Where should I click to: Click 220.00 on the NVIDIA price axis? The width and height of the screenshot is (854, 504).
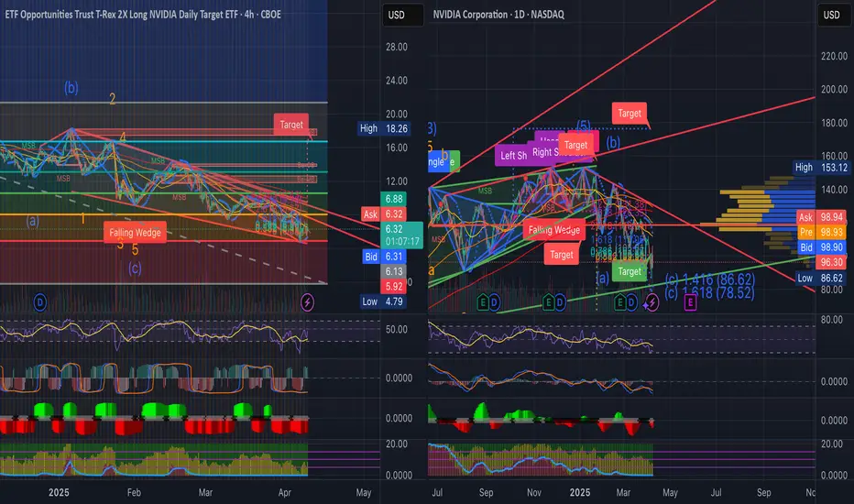point(835,56)
